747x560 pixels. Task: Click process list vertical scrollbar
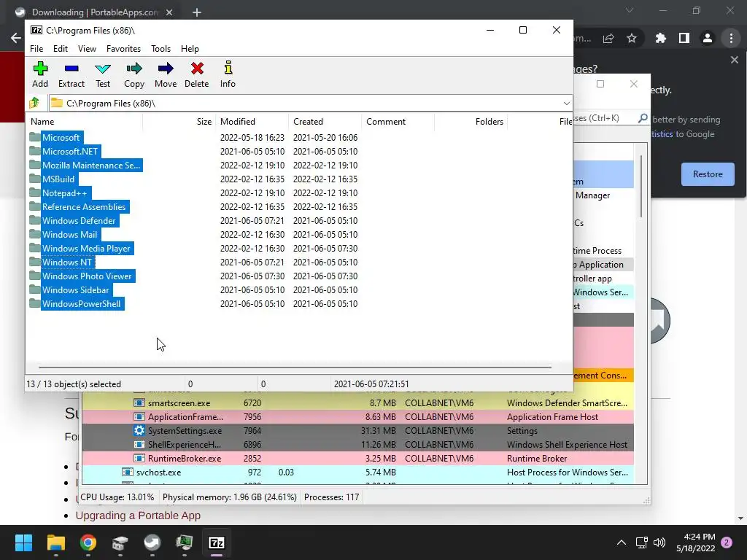(641, 186)
